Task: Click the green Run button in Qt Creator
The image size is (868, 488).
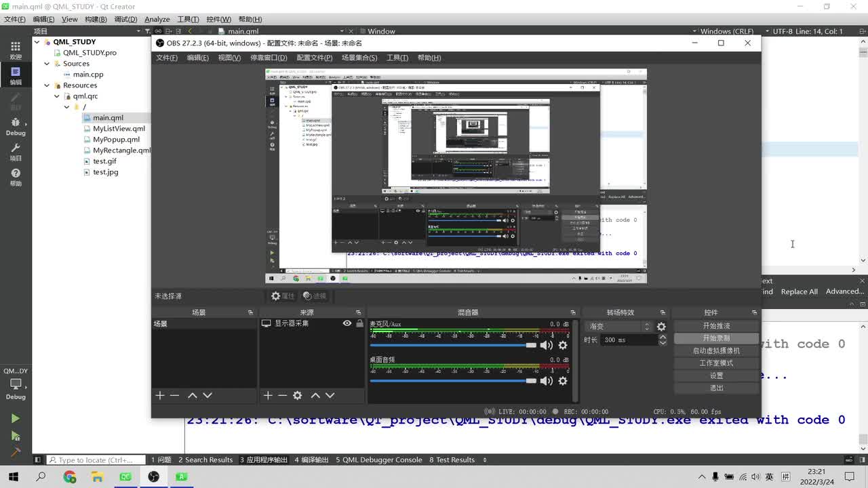Action: pos(15,418)
